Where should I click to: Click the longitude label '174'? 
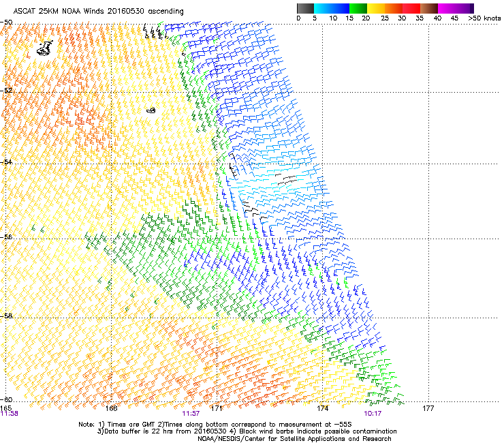pyautogui.click(x=323, y=408)
